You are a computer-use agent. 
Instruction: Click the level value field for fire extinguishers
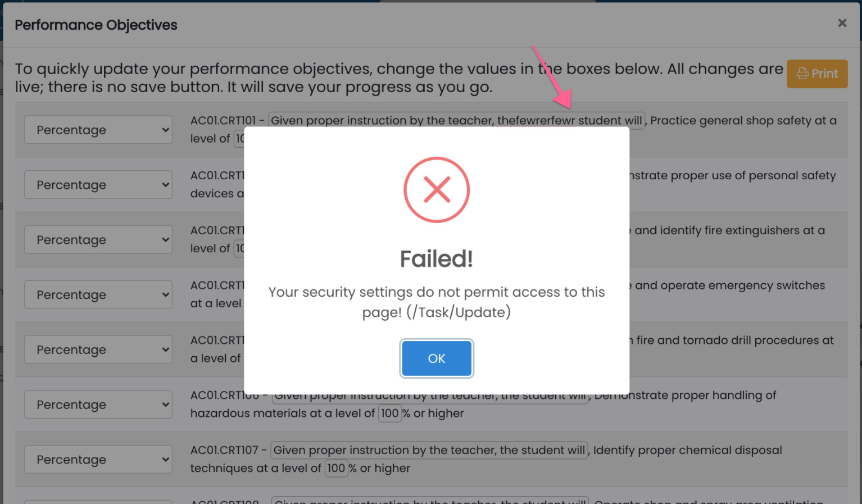tap(239, 248)
